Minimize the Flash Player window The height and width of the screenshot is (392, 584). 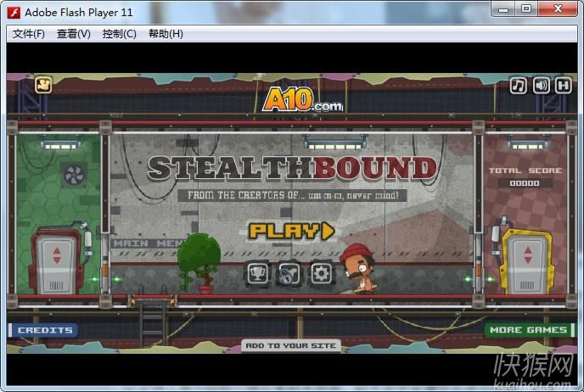click(x=503, y=9)
